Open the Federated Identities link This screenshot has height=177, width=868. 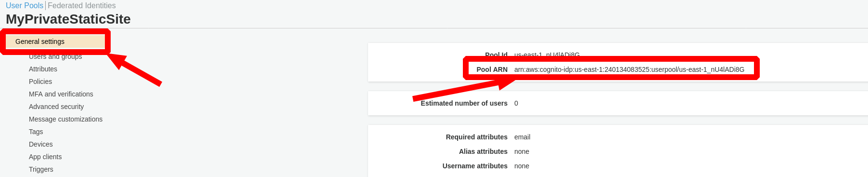pyautogui.click(x=82, y=6)
